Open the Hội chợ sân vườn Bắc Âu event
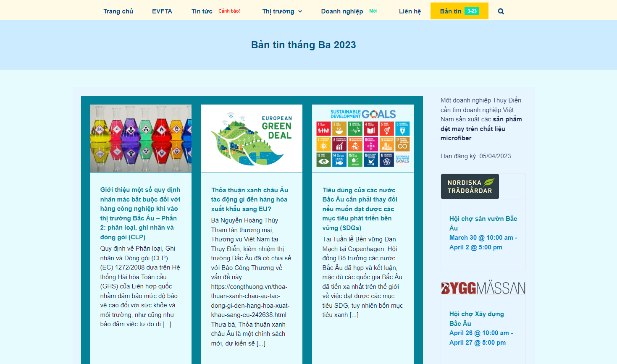The width and height of the screenshot is (617, 364). (x=483, y=223)
